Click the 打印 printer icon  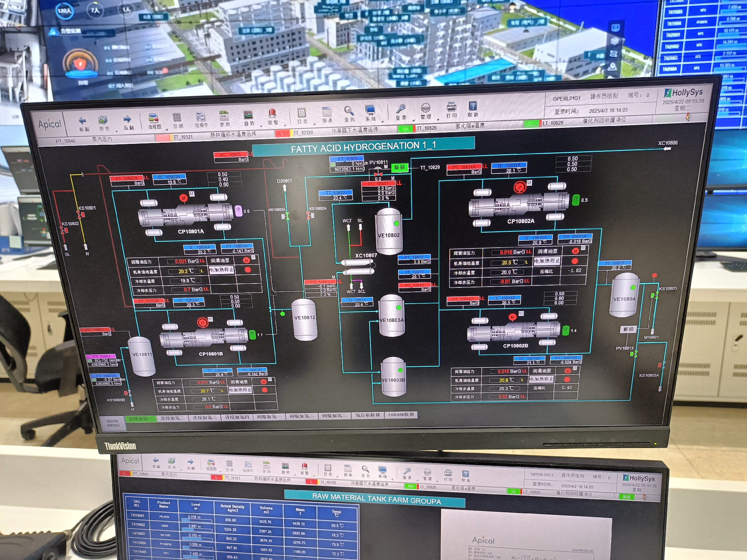(451, 107)
